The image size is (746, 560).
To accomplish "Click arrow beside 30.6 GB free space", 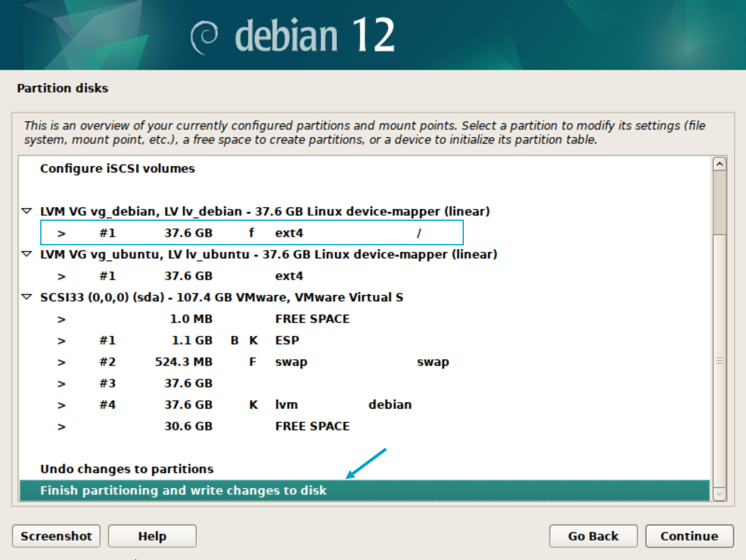I will tap(61, 426).
